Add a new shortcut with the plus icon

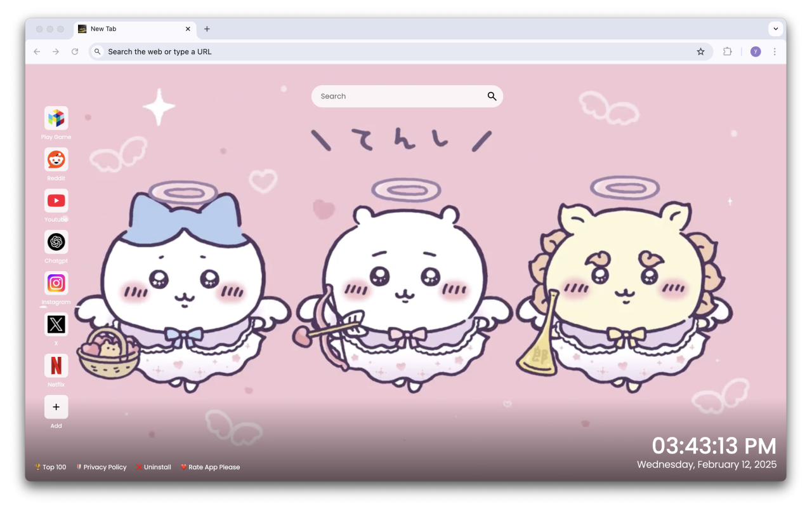56,406
